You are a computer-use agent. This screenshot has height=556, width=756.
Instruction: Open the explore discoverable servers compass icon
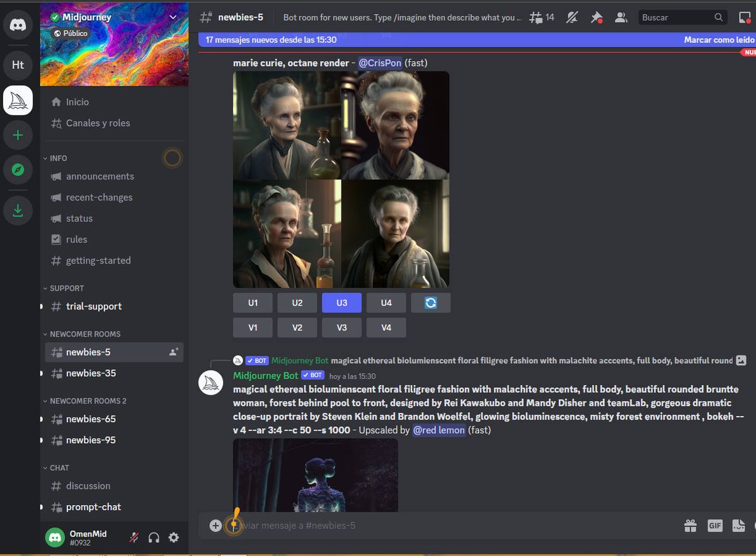click(x=18, y=170)
